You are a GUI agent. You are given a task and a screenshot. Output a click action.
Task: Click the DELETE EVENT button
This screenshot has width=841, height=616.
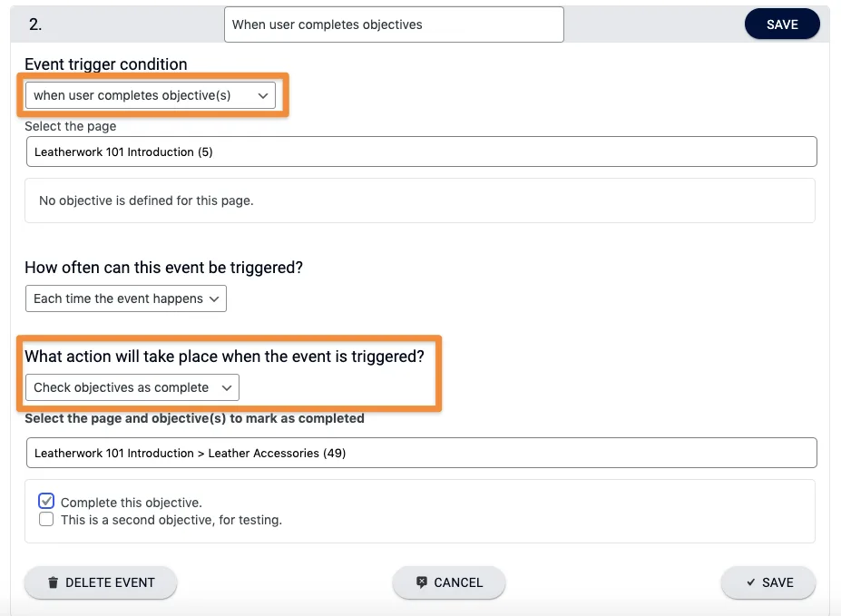[x=101, y=582]
